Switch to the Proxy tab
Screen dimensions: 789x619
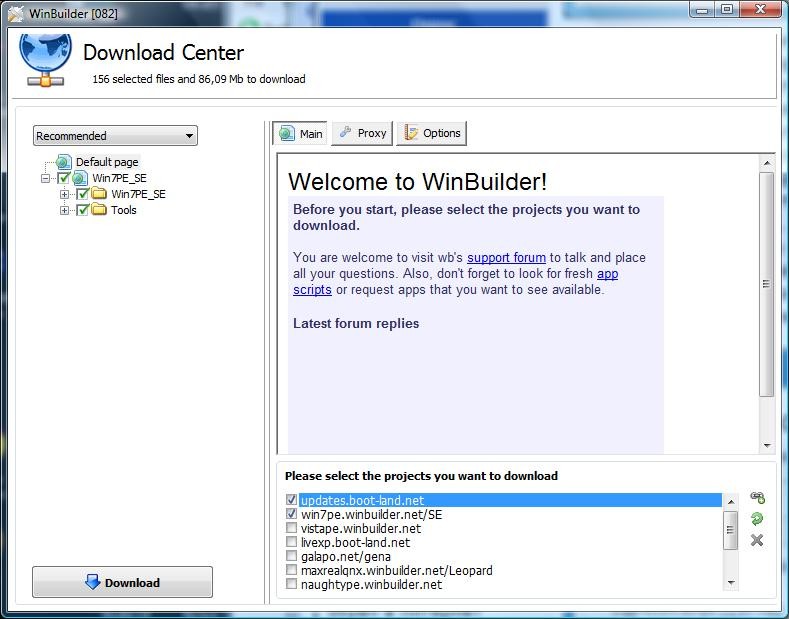click(362, 133)
